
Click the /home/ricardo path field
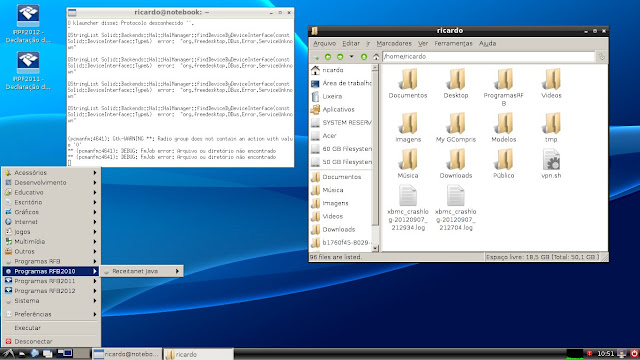[489, 56]
